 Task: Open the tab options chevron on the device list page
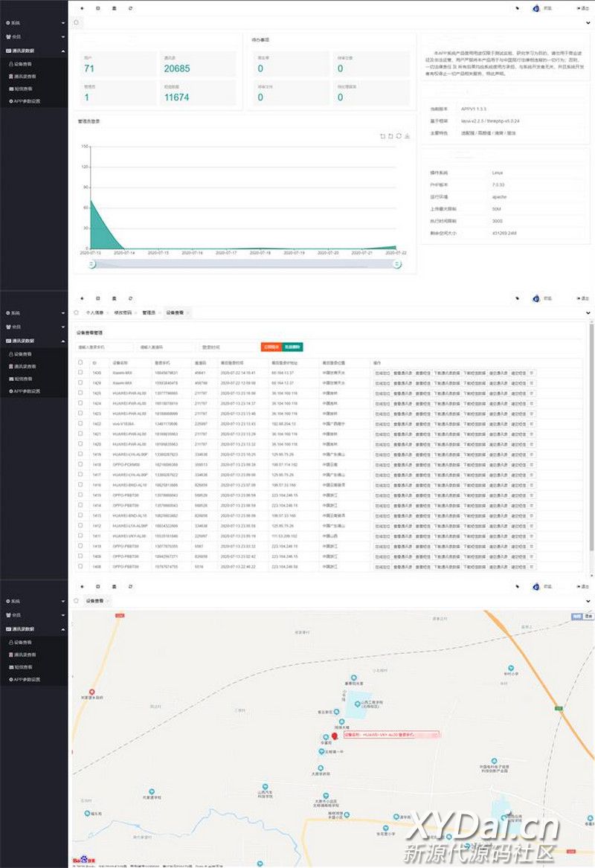coord(588,313)
